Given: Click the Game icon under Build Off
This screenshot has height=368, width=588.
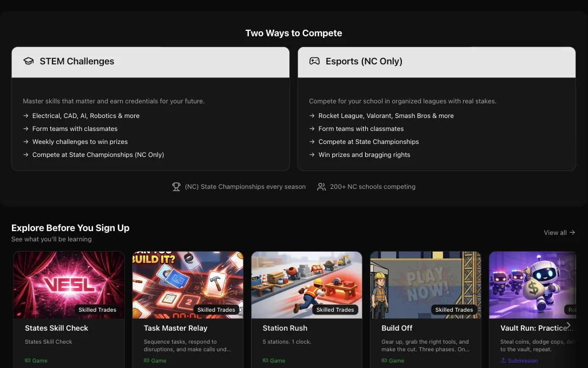Looking at the screenshot, I should (384, 360).
